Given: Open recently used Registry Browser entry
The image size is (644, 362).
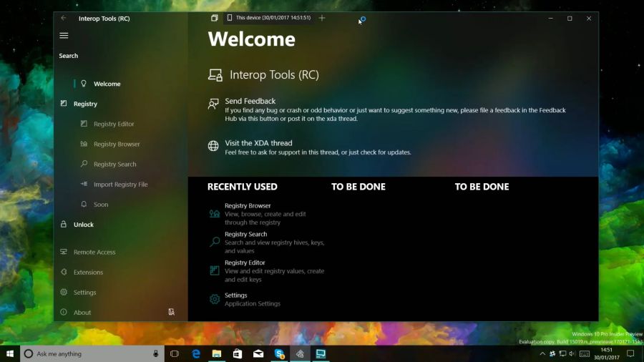Looking at the screenshot, I should (x=267, y=214).
